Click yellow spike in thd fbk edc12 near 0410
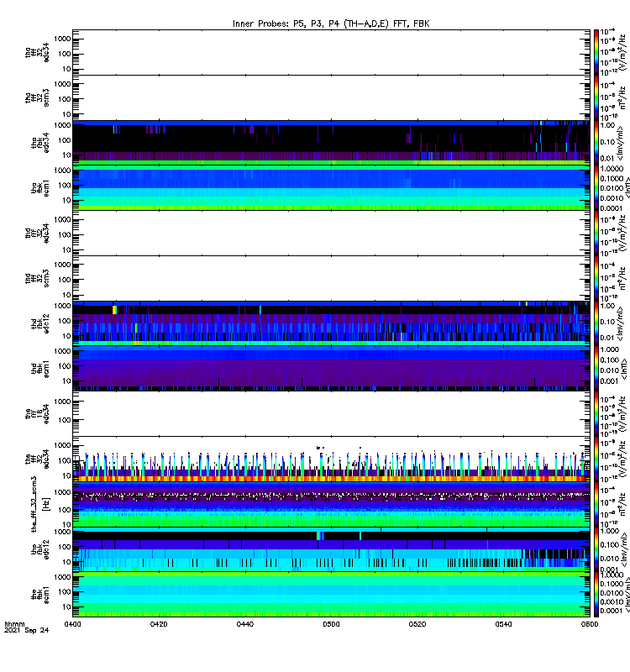Screen dimensions: 630x672 pyautogui.click(x=114, y=309)
